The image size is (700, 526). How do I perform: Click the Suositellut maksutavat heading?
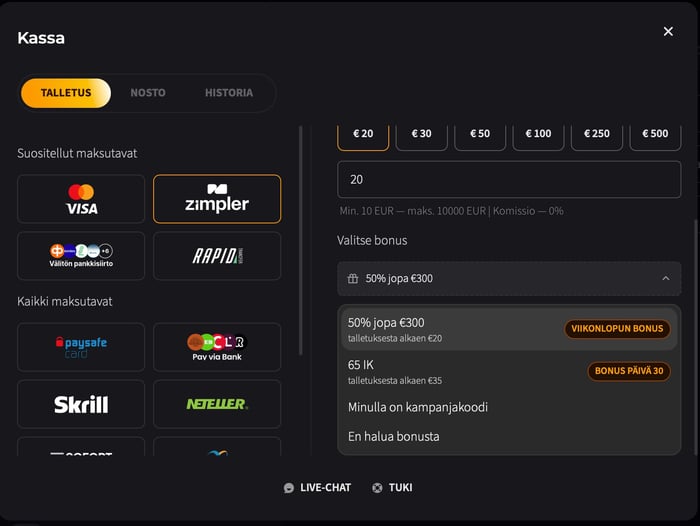77,154
